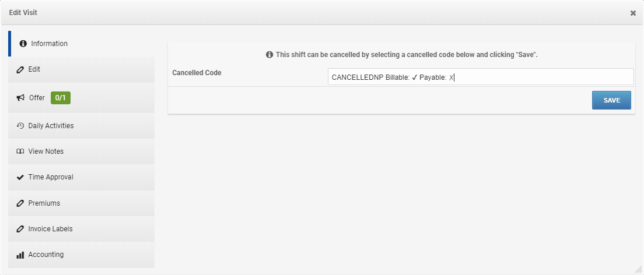The image size is (644, 275).
Task: Click the book icon beside View Notes
Action: (20, 151)
